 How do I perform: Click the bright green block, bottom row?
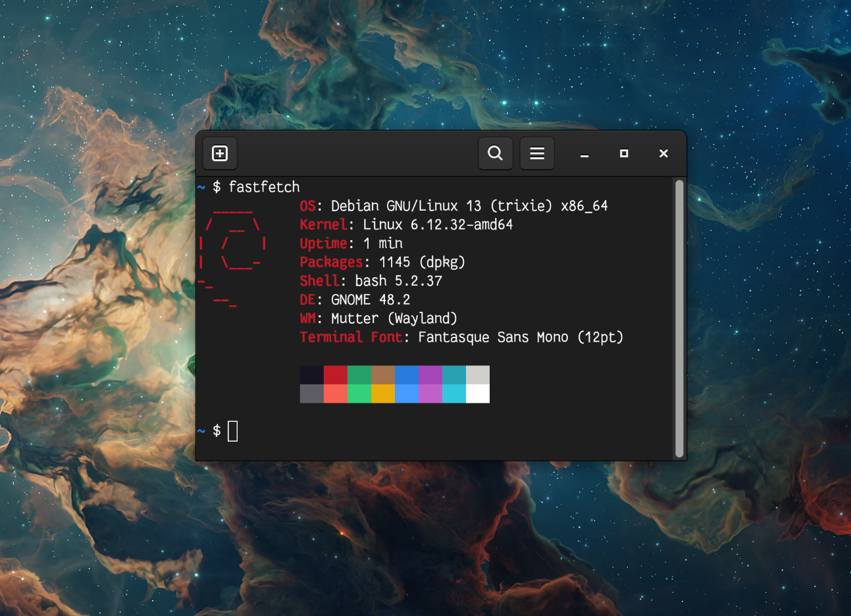pyautogui.click(x=359, y=394)
